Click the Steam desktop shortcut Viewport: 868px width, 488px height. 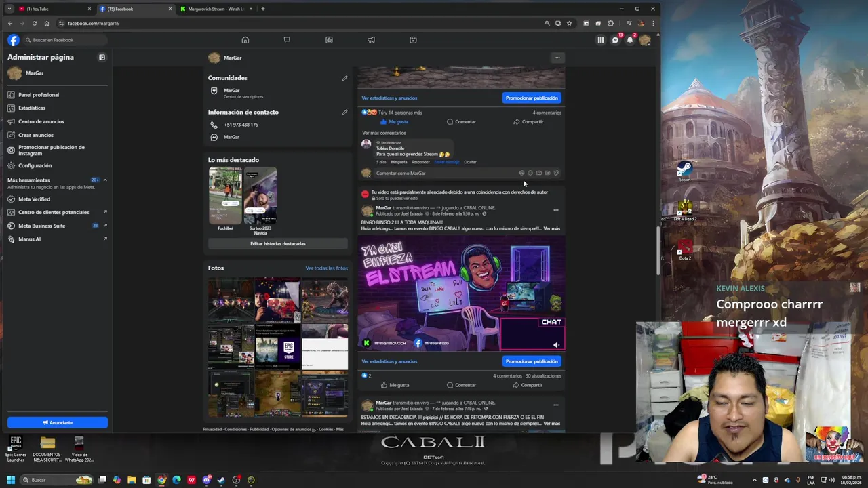click(685, 171)
